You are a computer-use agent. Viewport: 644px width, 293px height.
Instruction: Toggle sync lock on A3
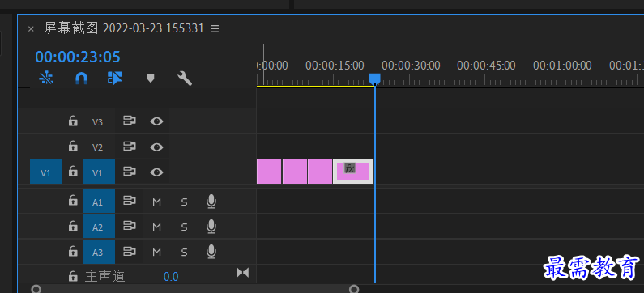(x=130, y=252)
